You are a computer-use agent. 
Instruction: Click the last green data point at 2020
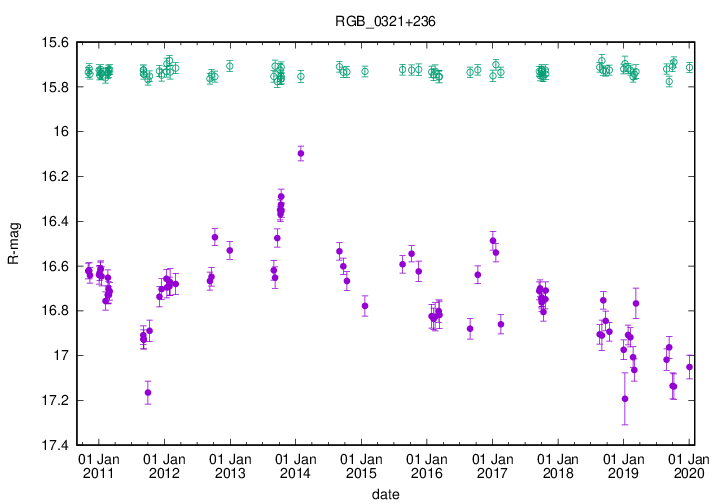coord(689,67)
